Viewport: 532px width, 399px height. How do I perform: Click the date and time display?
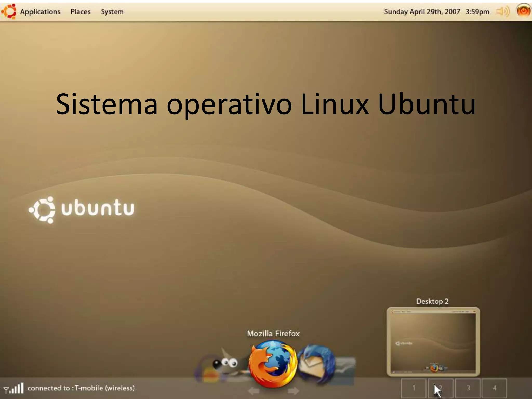436,12
